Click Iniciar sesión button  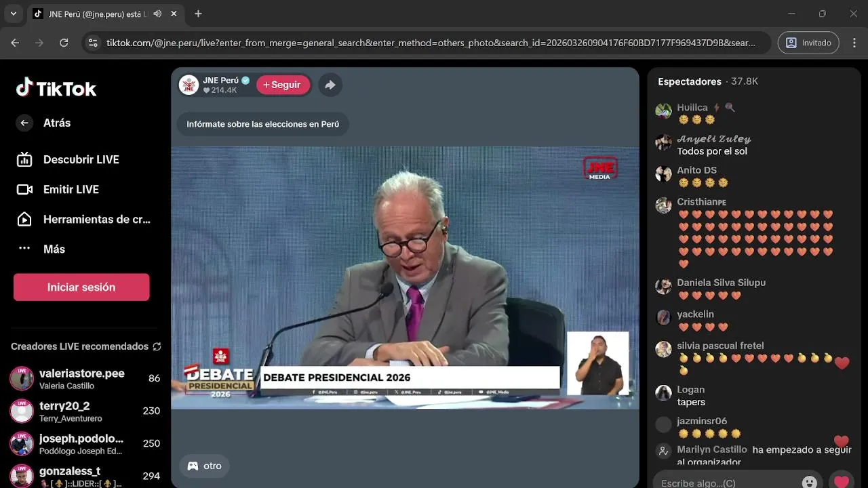click(x=81, y=287)
